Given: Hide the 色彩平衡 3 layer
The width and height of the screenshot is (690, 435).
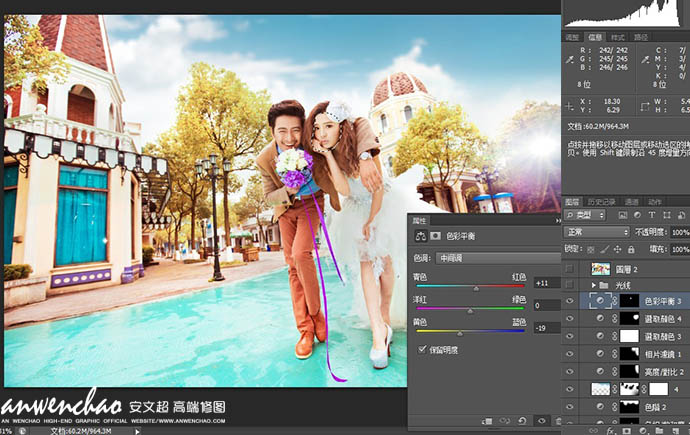Looking at the screenshot, I should [x=570, y=301].
